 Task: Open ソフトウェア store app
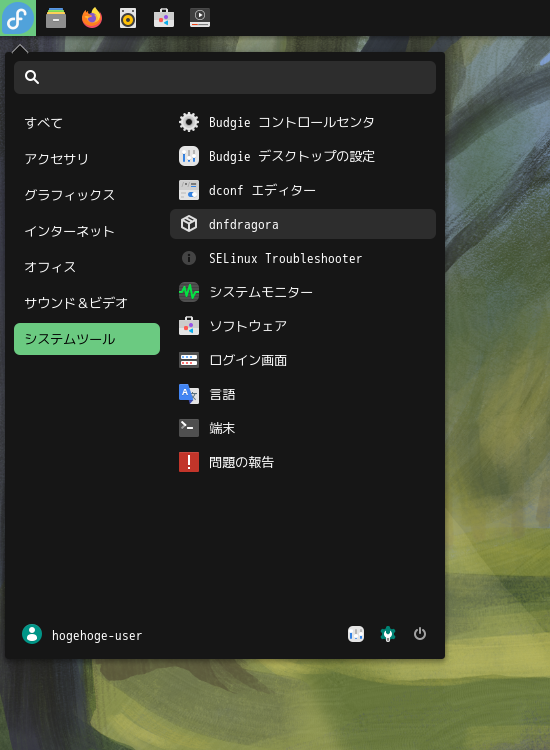click(303, 326)
